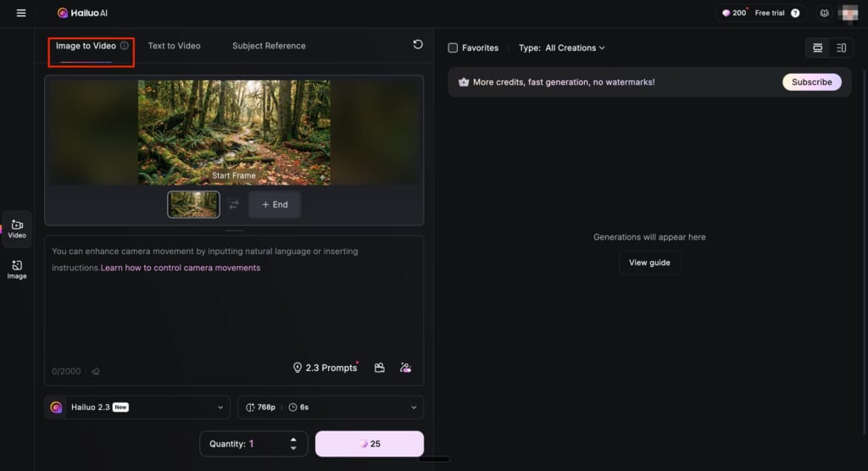
Task: Click the Free trial label
Action: click(x=770, y=13)
